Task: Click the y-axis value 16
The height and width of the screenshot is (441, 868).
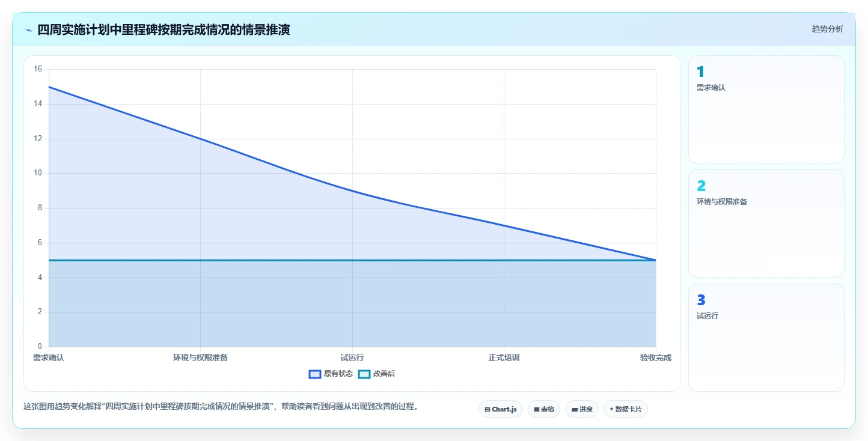Action: click(38, 69)
